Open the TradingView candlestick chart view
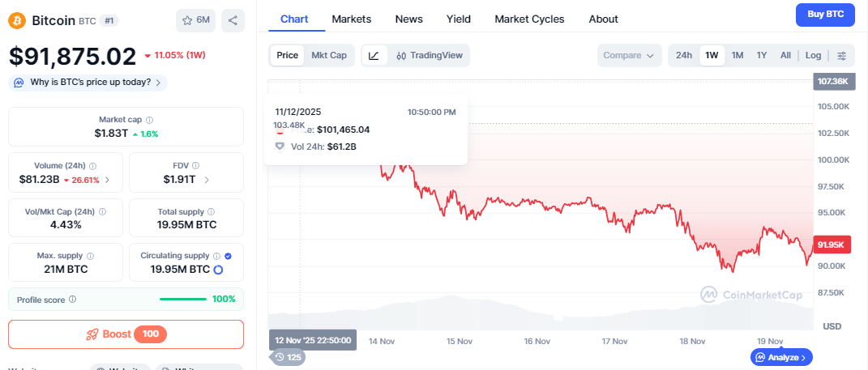 tap(430, 55)
